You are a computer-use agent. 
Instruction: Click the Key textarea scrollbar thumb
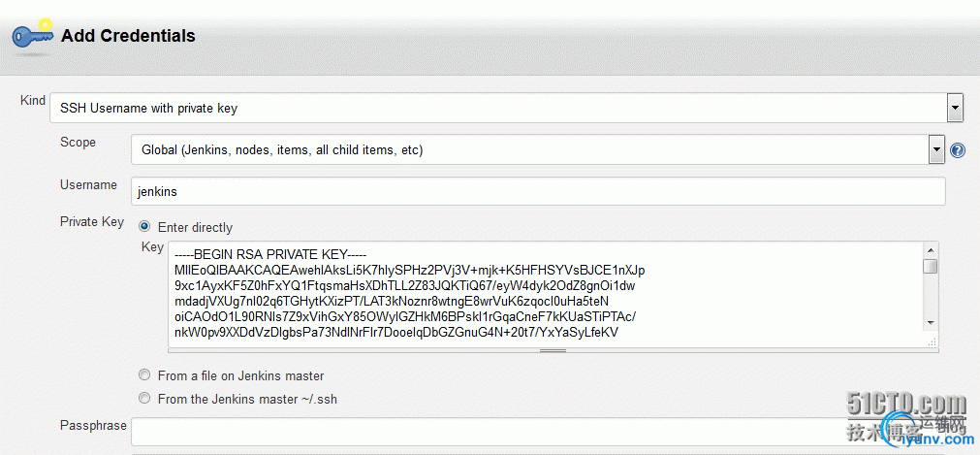930,267
